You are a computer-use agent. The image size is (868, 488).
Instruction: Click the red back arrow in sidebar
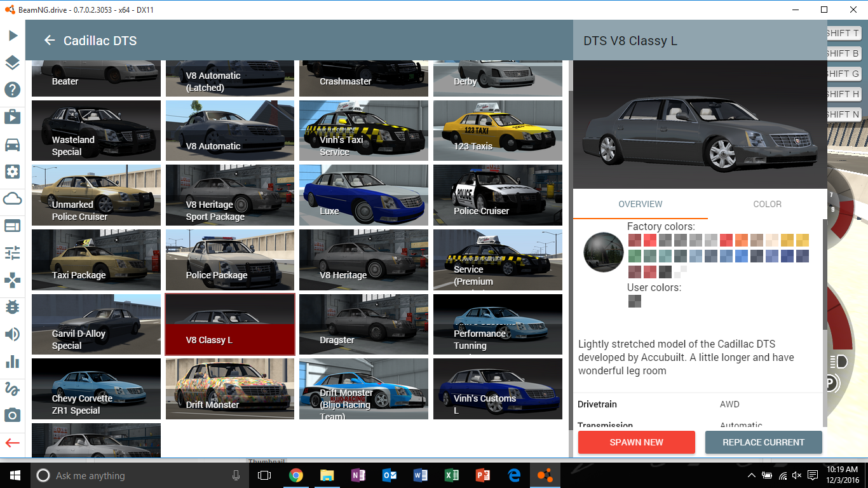[x=12, y=443]
